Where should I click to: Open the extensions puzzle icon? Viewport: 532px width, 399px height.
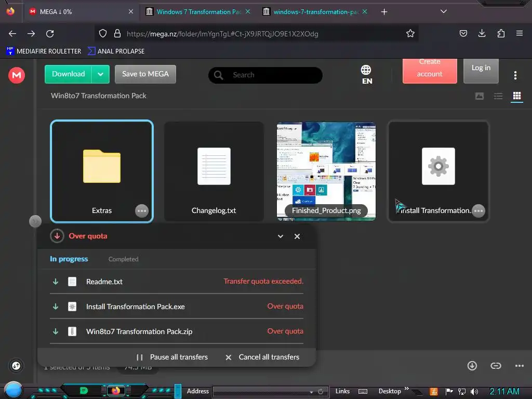click(x=501, y=33)
